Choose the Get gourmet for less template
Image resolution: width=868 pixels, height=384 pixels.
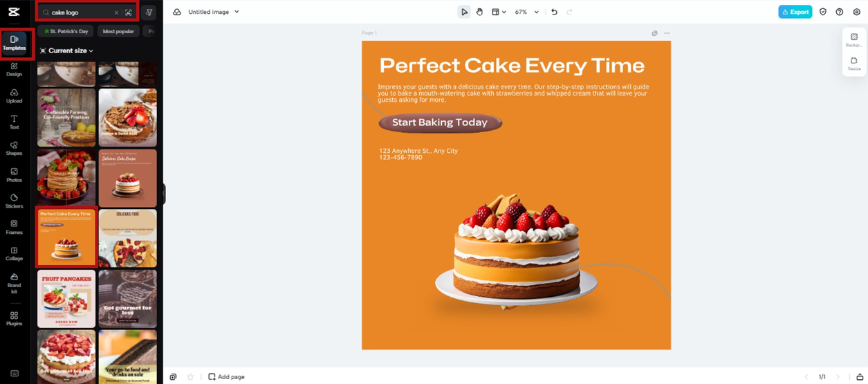(128, 298)
